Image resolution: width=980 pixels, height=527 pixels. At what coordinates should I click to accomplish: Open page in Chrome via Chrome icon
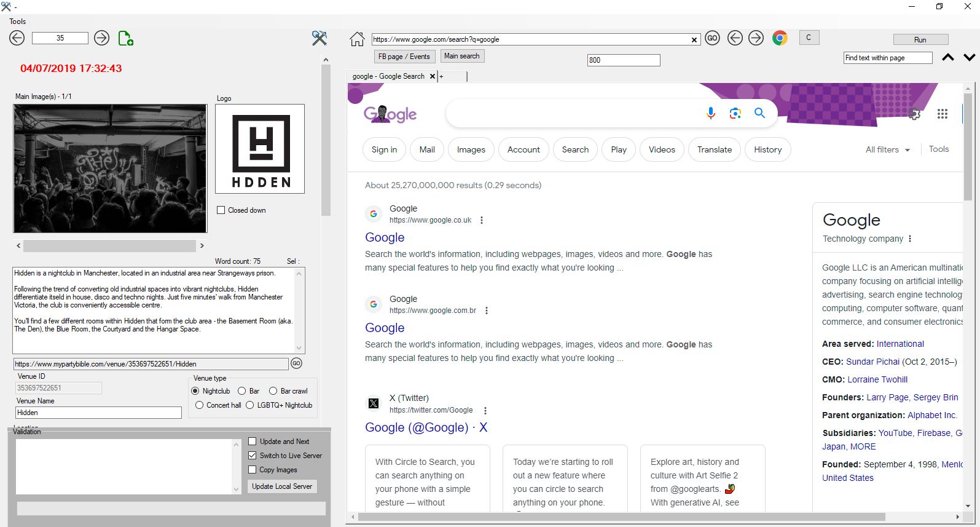(780, 38)
